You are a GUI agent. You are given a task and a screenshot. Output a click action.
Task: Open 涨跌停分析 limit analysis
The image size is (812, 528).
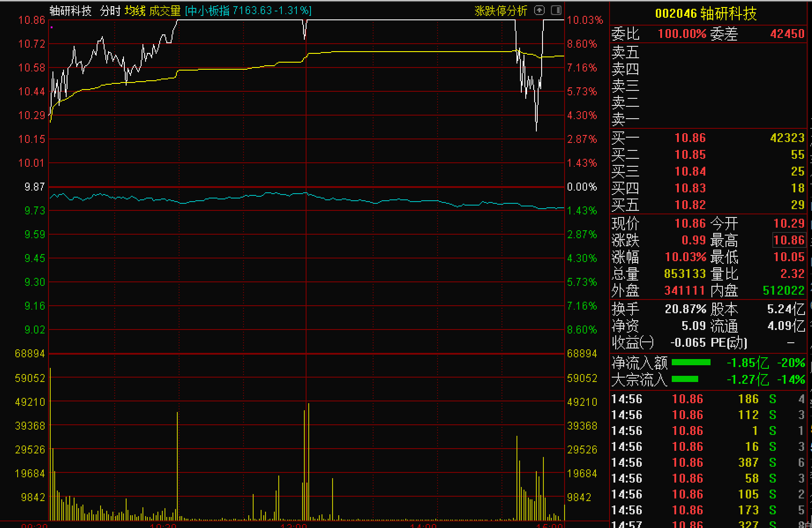click(501, 11)
